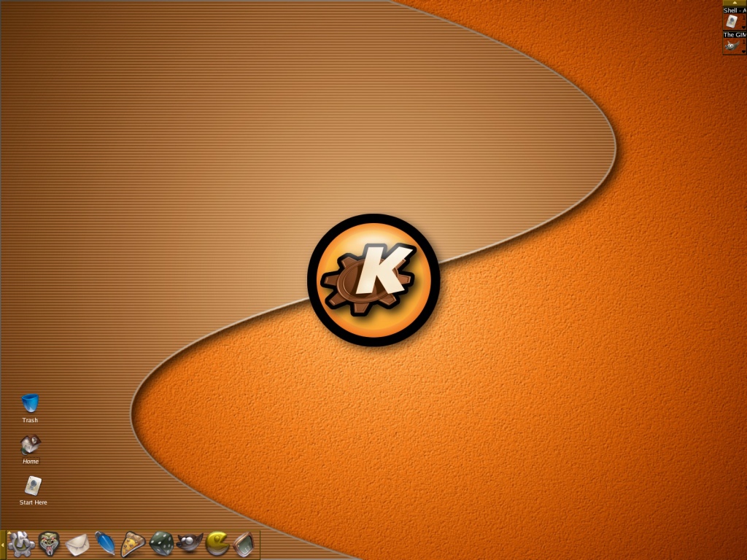This screenshot has height=560, width=747.
Task: Open the Start Here desktop icon
Action: pyautogui.click(x=33, y=486)
